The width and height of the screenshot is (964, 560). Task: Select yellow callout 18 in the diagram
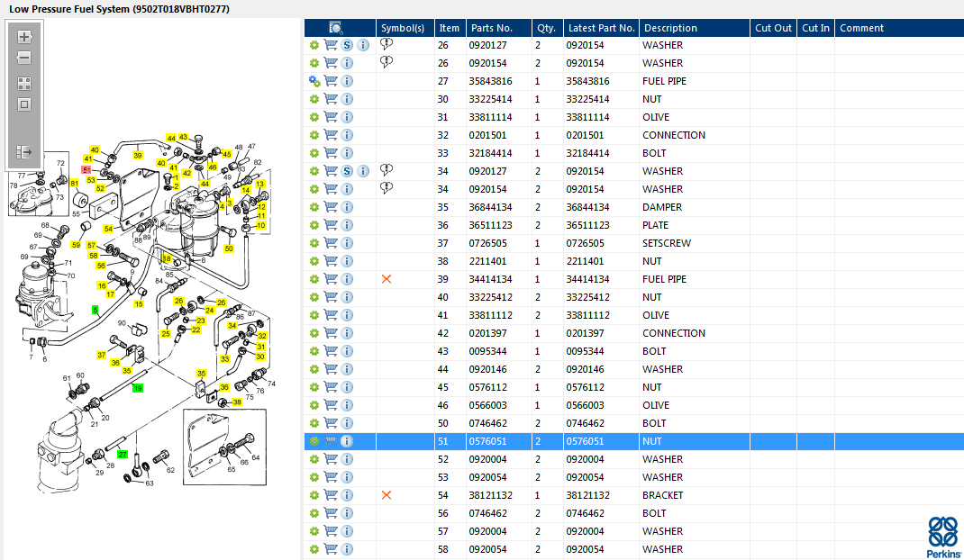[x=166, y=258]
